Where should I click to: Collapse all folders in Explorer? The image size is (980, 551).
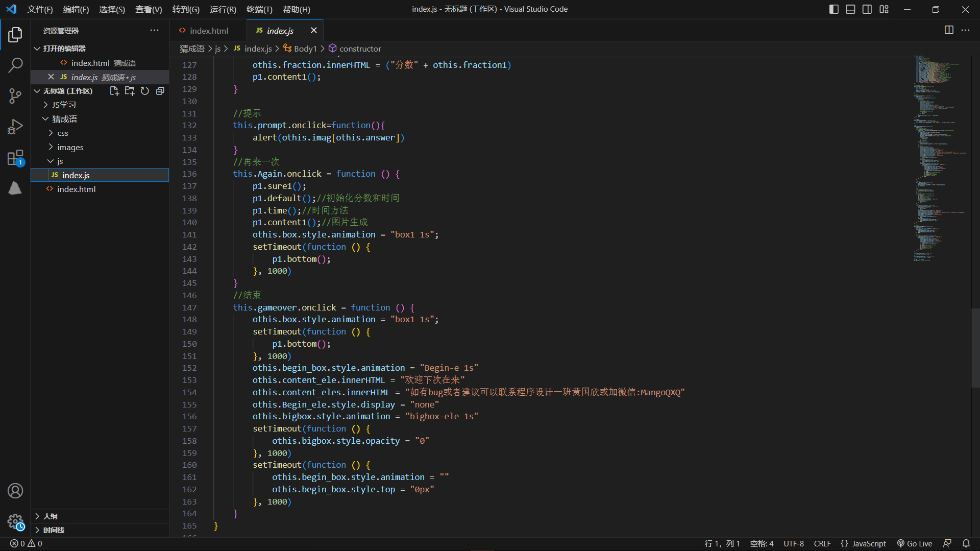160,91
